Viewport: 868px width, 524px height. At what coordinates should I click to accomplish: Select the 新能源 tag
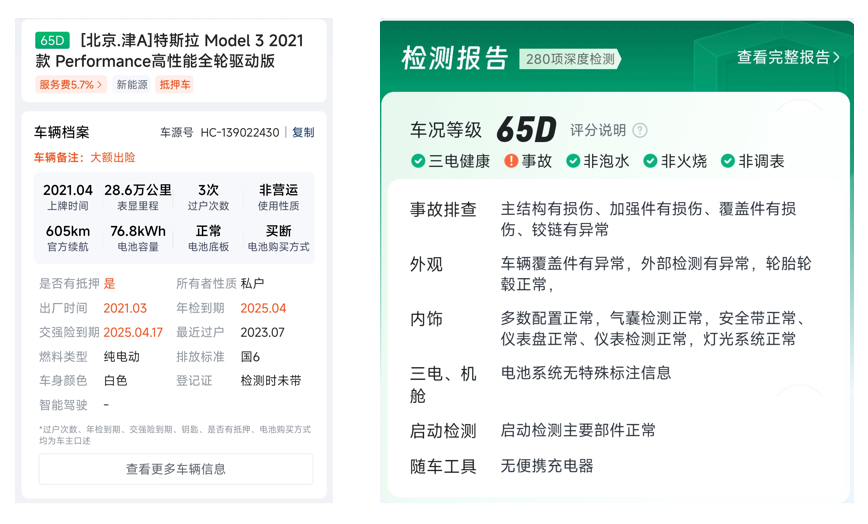(131, 85)
